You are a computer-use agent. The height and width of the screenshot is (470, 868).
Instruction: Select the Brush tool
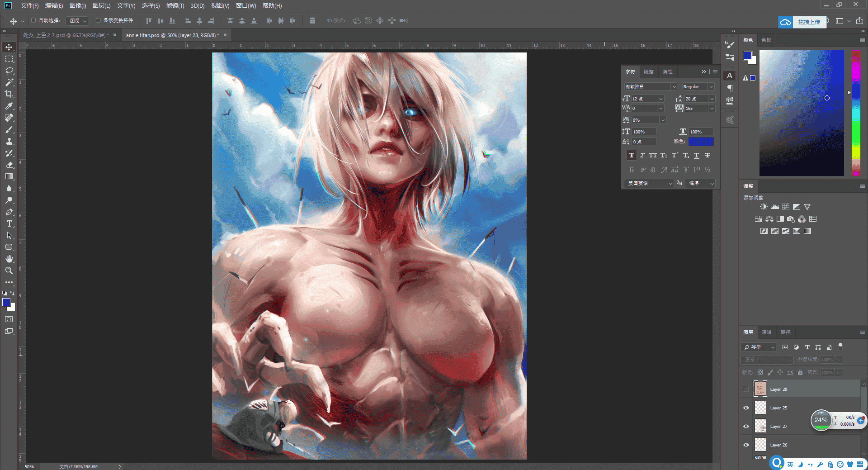(9, 129)
